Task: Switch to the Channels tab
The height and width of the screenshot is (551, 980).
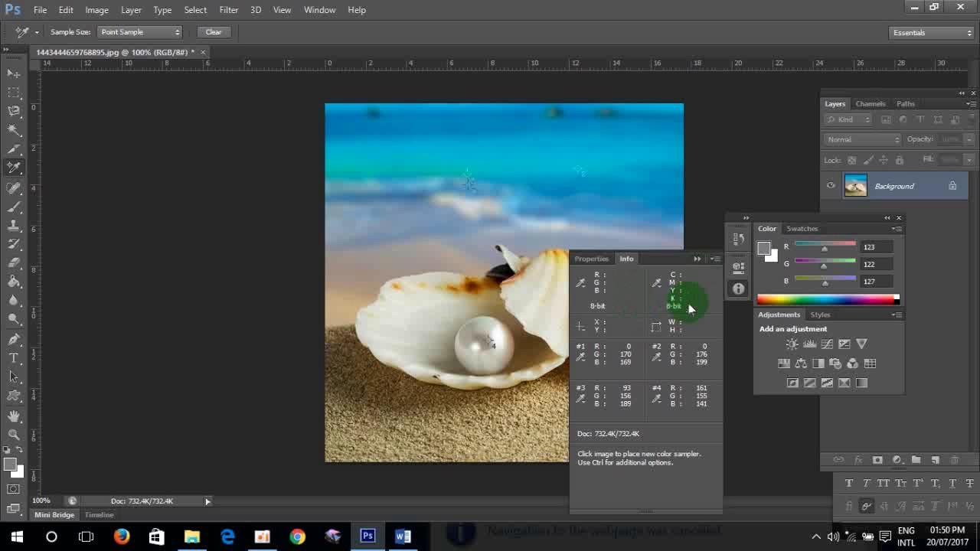Action: click(x=871, y=104)
